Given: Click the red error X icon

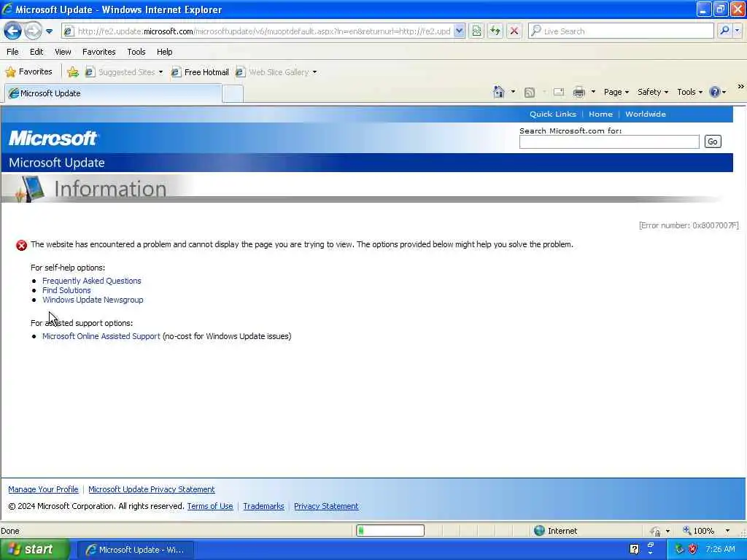Looking at the screenshot, I should (21, 245).
